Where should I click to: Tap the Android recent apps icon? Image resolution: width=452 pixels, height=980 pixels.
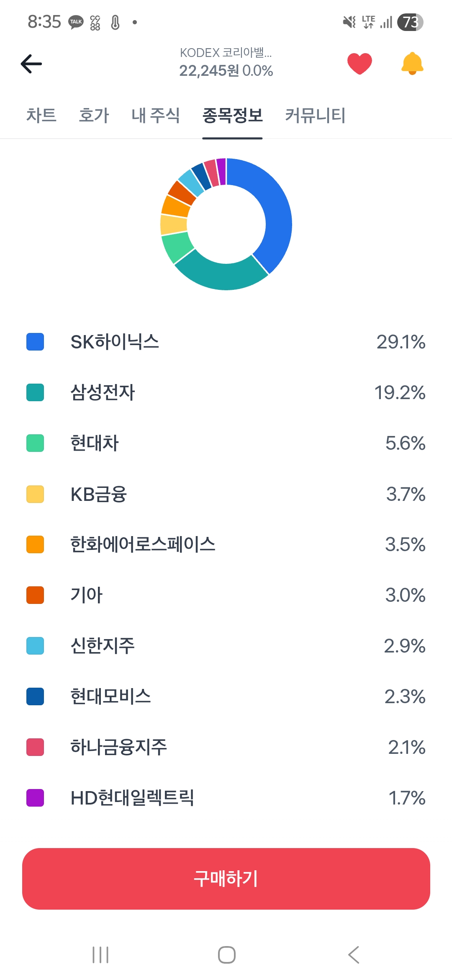(x=100, y=955)
